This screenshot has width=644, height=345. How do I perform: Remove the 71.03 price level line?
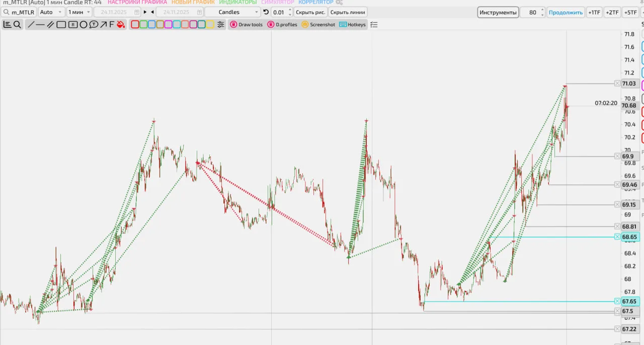617,84
